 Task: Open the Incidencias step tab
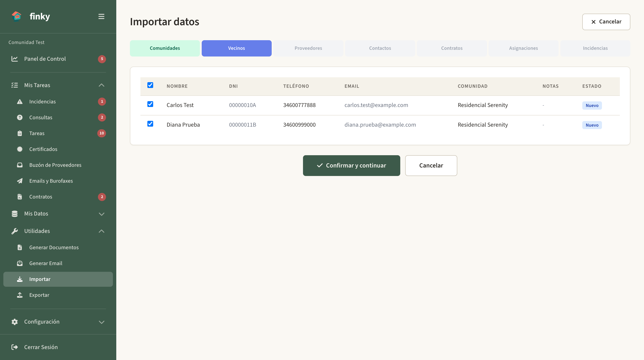(x=595, y=48)
